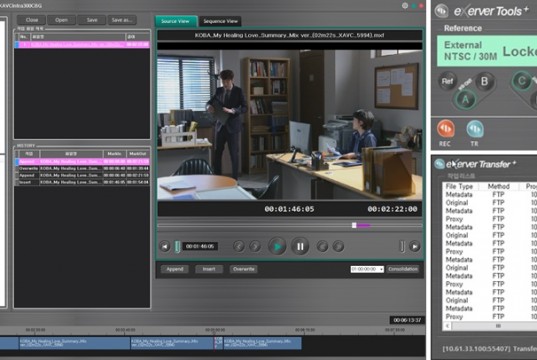
Task: Jump to the start of the clip
Action: [165, 246]
